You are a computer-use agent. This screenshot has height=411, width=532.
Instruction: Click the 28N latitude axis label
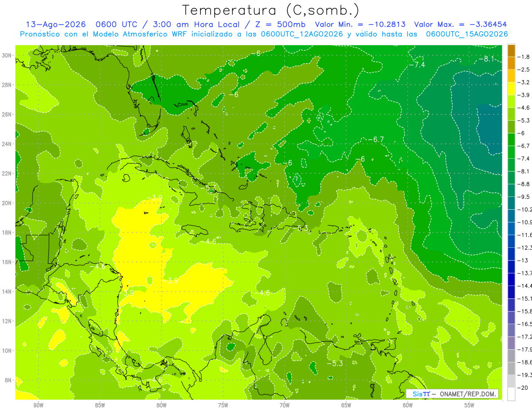pyautogui.click(x=8, y=85)
